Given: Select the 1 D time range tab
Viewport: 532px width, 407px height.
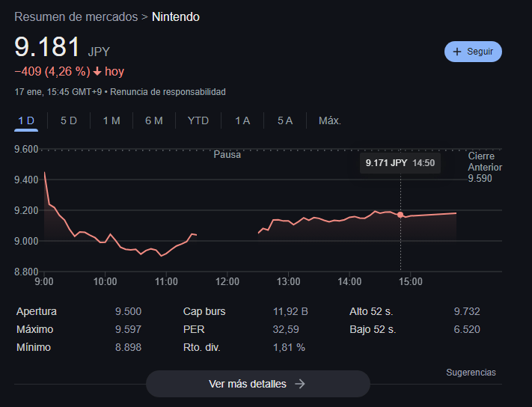Looking at the screenshot, I should [26, 120].
